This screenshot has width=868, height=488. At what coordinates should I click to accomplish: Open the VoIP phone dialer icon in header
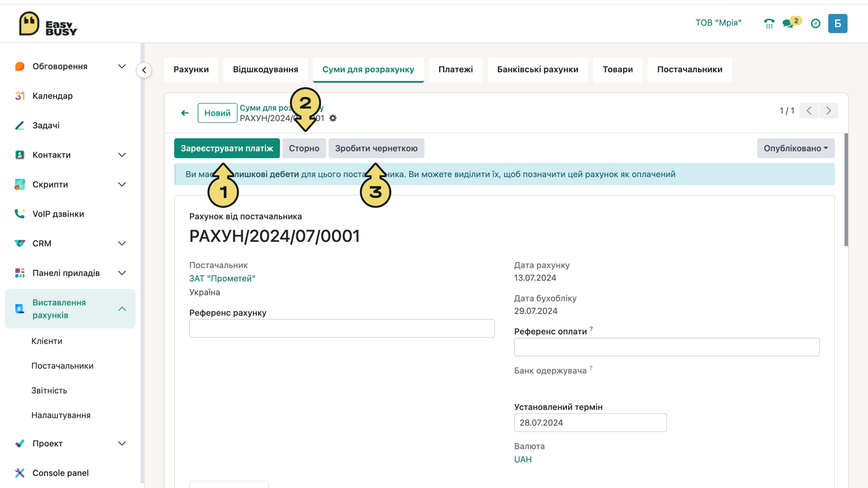pos(769,23)
